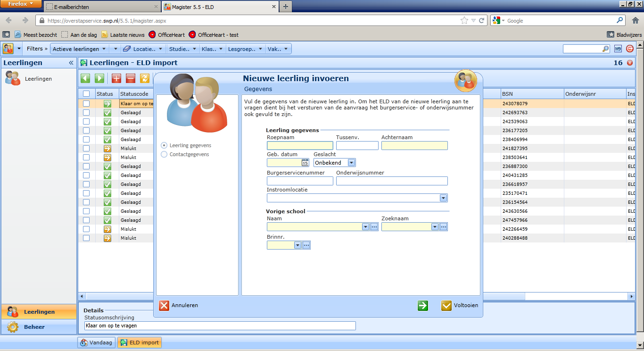Open the Instroomlocatie dropdown
Viewport: 644px width, 351px height.
[443, 198]
